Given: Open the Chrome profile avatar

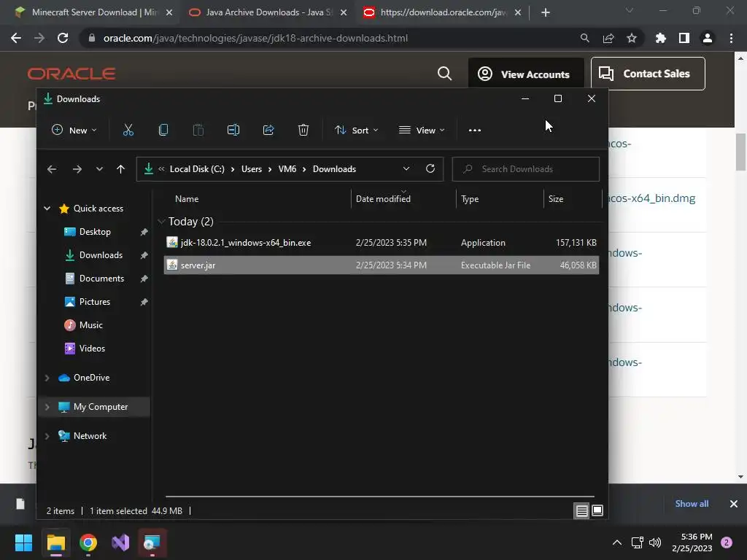Looking at the screenshot, I should pyautogui.click(x=708, y=38).
